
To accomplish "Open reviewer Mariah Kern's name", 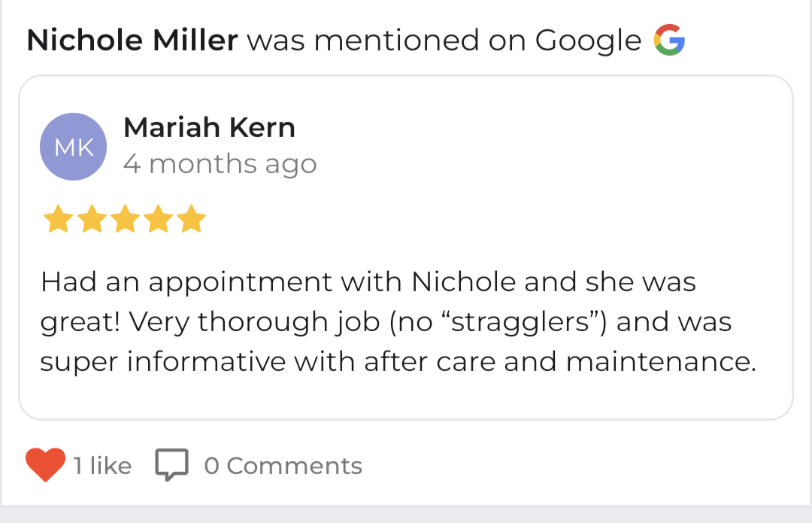I will 209,128.
